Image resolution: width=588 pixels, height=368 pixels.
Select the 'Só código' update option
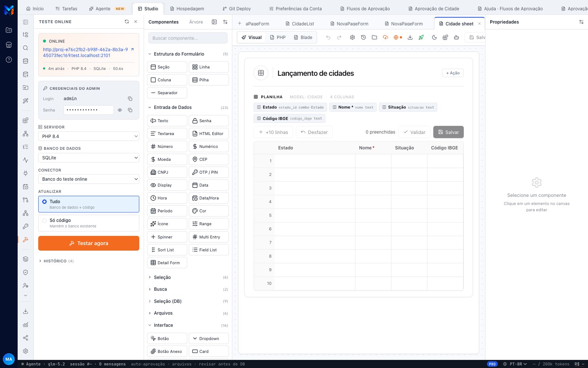(89, 223)
